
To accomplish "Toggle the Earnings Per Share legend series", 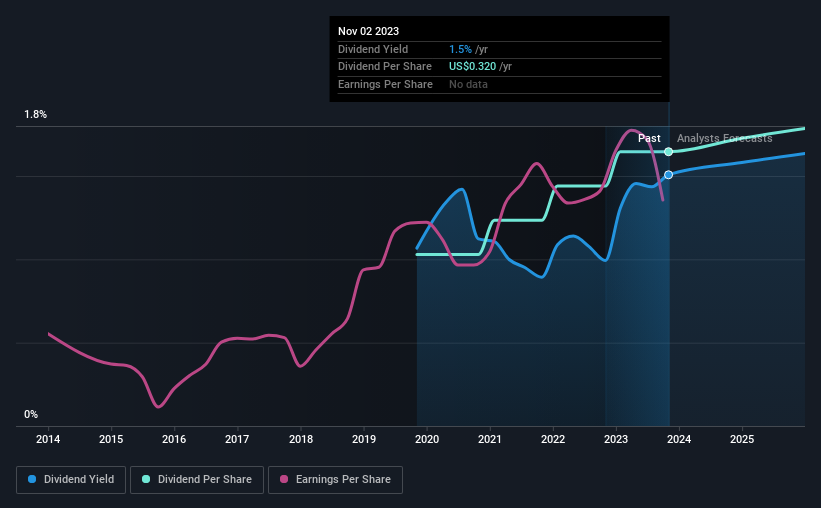I will coord(335,480).
